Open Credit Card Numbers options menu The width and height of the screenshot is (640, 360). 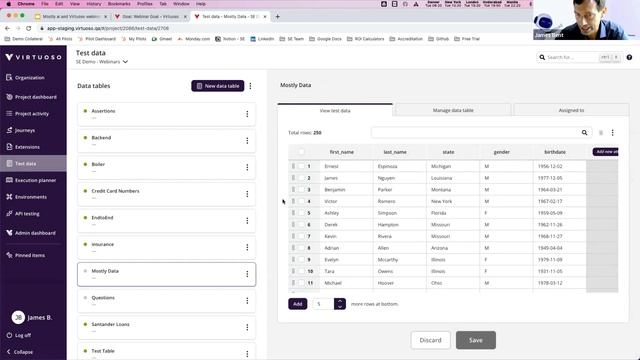click(247, 194)
